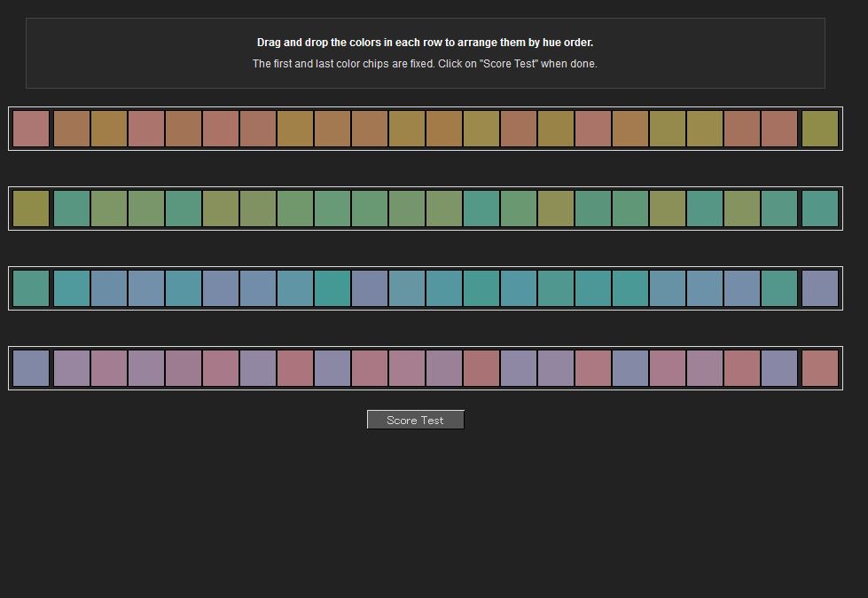Image resolution: width=868 pixels, height=598 pixels.
Task: Select the fixed blue-gray chip starting the fourth row
Action: [31, 368]
